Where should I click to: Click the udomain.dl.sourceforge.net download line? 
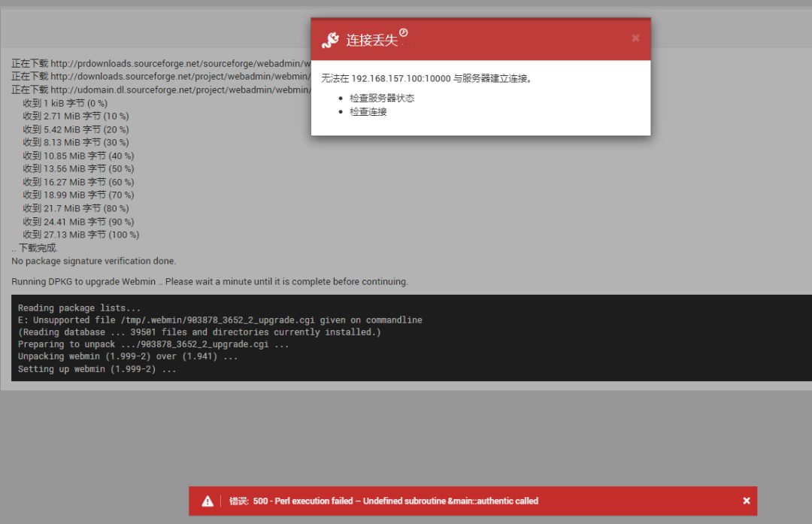(x=161, y=90)
